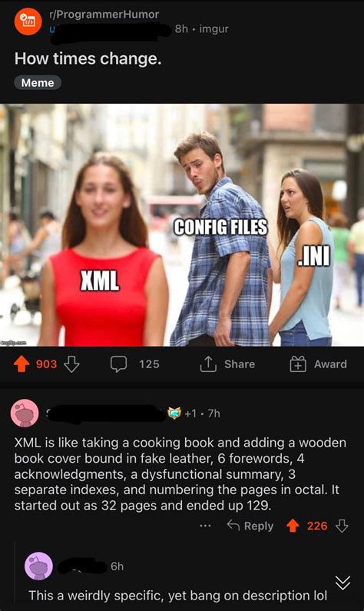Viewport: 364px width, 611px height.
Task: Downvote the XML cooking book comment
Action: point(342,526)
